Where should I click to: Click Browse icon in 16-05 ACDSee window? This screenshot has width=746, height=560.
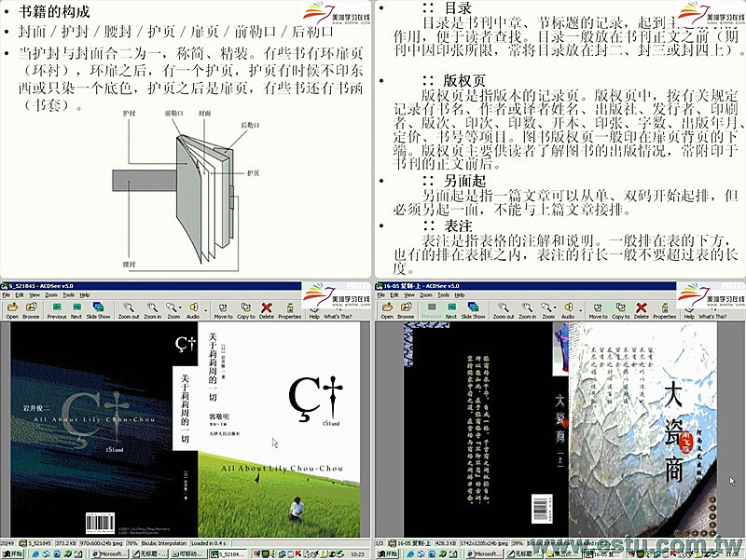[406, 310]
